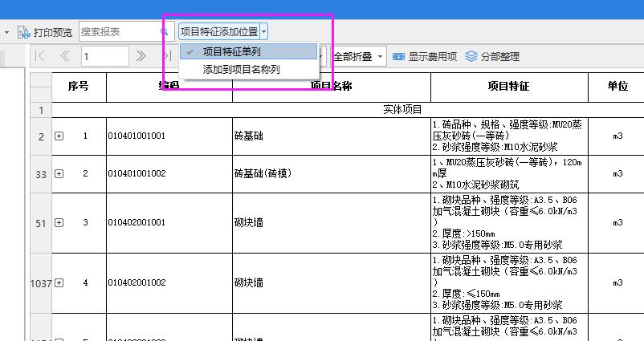The height and width of the screenshot is (341, 644).
Task: Open the dropdown arrow left of 打印预览
Action: click(7, 32)
